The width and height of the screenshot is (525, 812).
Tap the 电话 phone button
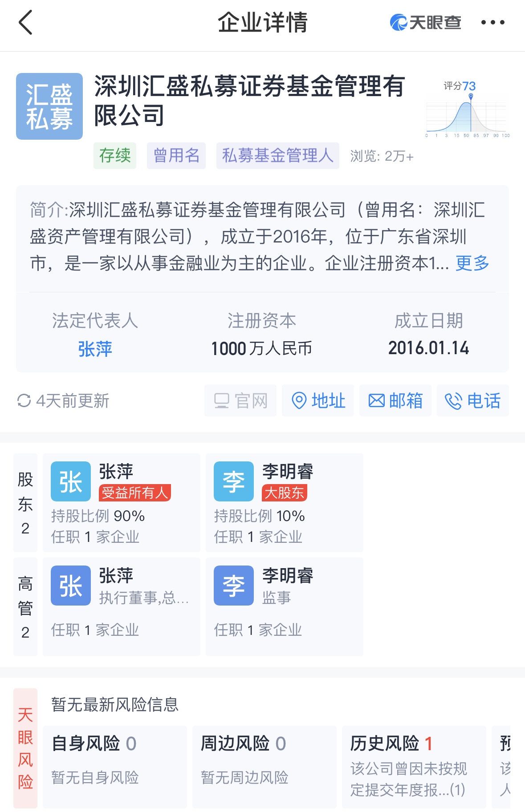pos(472,400)
